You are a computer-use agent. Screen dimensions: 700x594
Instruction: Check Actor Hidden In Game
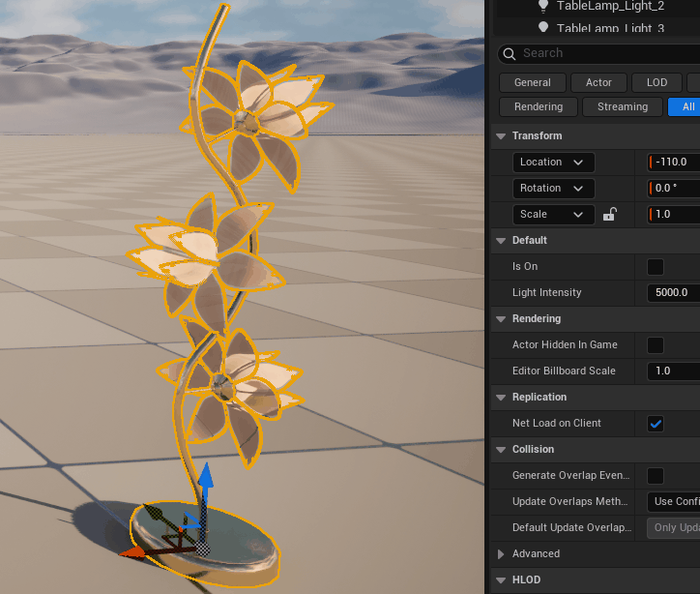(x=656, y=345)
